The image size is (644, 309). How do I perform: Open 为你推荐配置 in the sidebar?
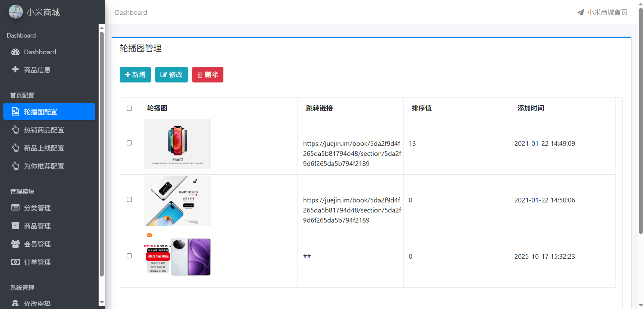(49, 166)
